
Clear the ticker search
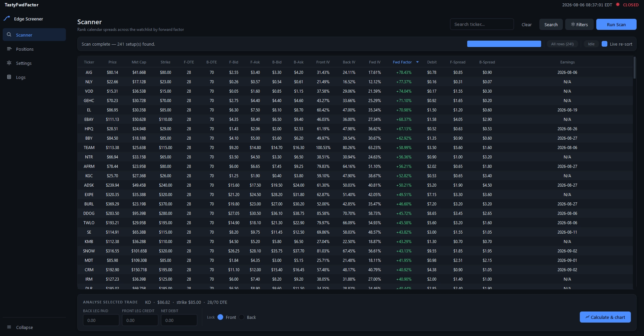(x=526, y=25)
